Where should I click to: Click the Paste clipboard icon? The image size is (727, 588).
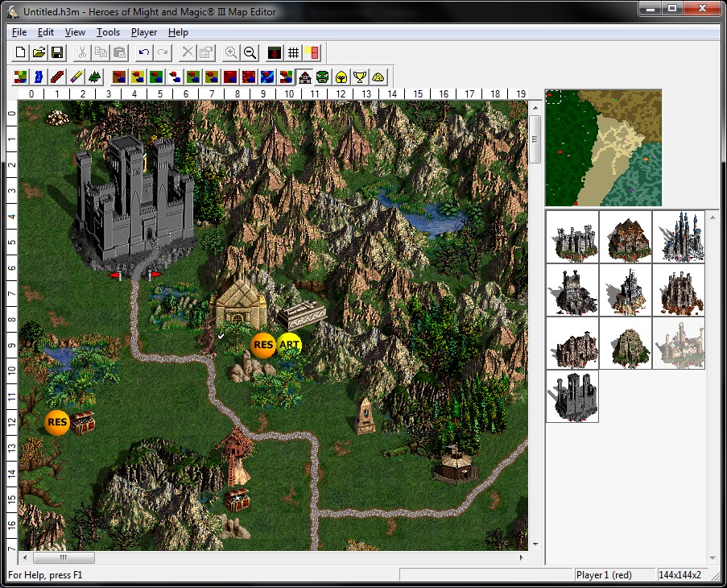(119, 52)
